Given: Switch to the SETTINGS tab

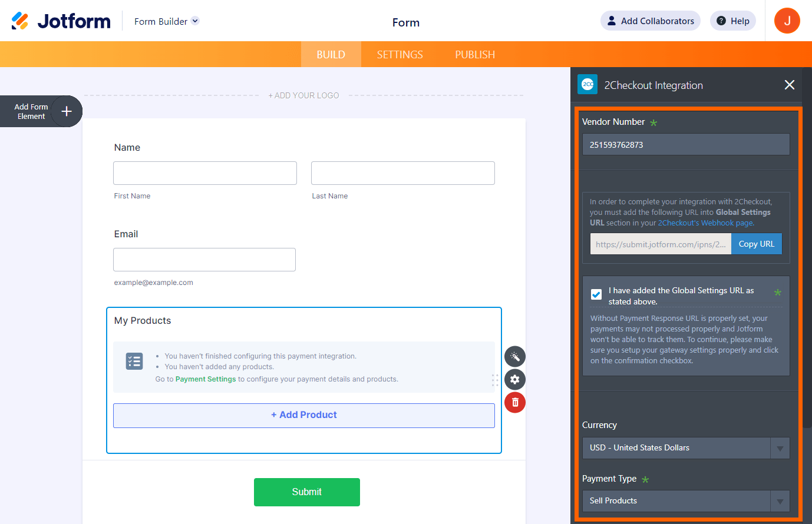Looking at the screenshot, I should coord(400,54).
